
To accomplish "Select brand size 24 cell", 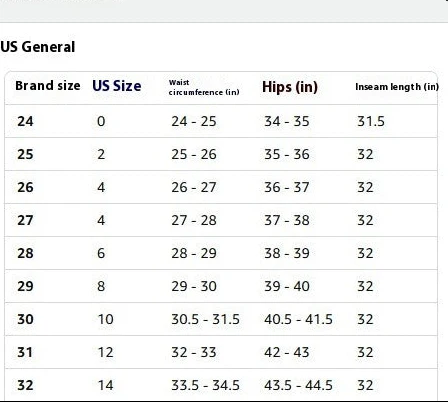I will click(25, 121).
